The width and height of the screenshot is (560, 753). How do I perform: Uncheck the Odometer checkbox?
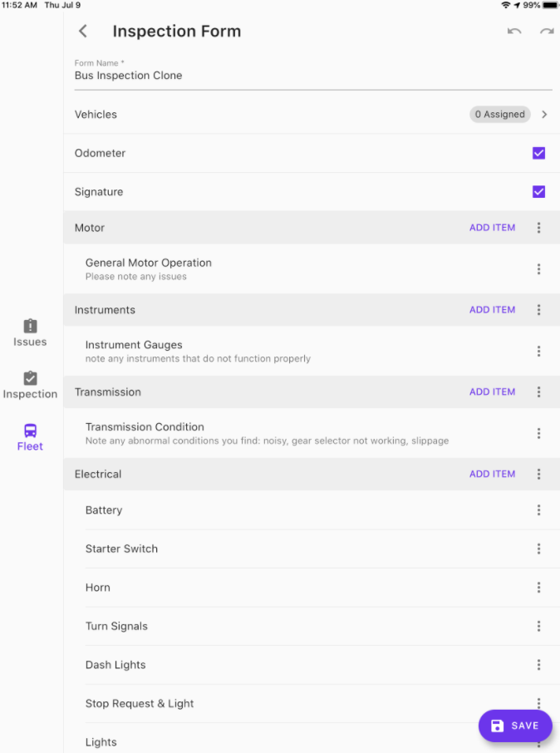[x=538, y=153]
